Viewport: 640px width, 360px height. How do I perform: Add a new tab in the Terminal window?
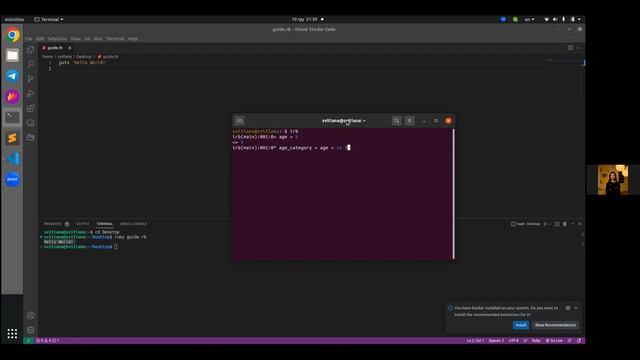pyautogui.click(x=240, y=120)
